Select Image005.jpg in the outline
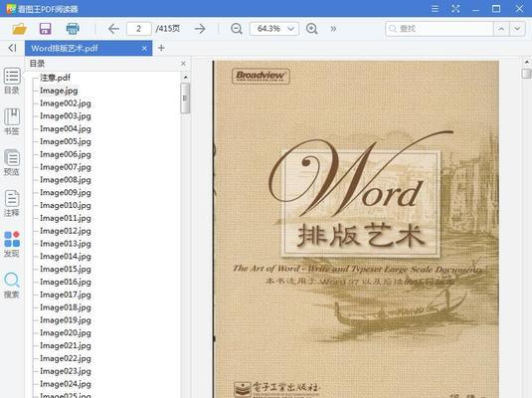Image resolution: width=532 pixels, height=398 pixels. (x=66, y=141)
